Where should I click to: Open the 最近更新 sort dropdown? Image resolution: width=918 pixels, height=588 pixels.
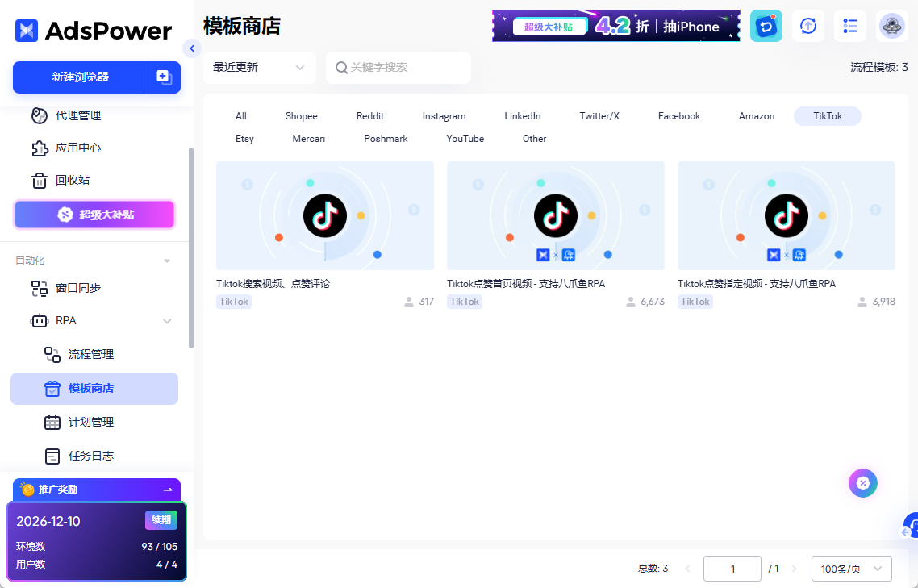coord(259,68)
